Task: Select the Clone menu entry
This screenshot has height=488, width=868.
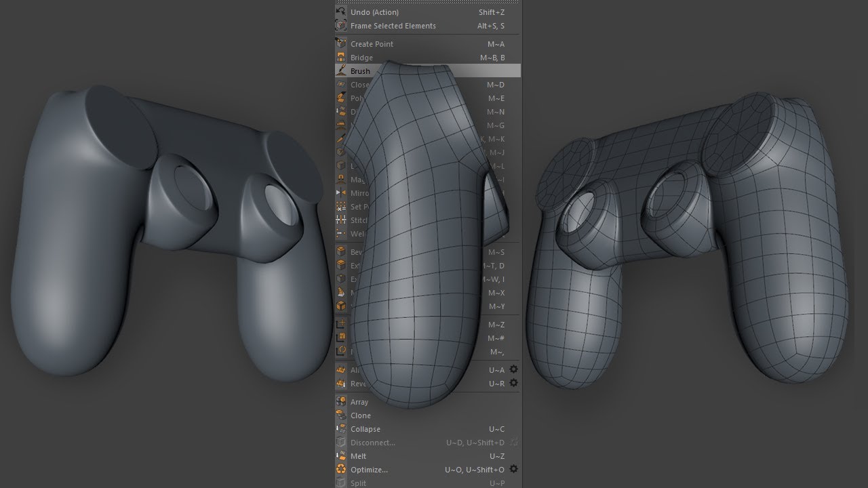Action: [x=428, y=415]
